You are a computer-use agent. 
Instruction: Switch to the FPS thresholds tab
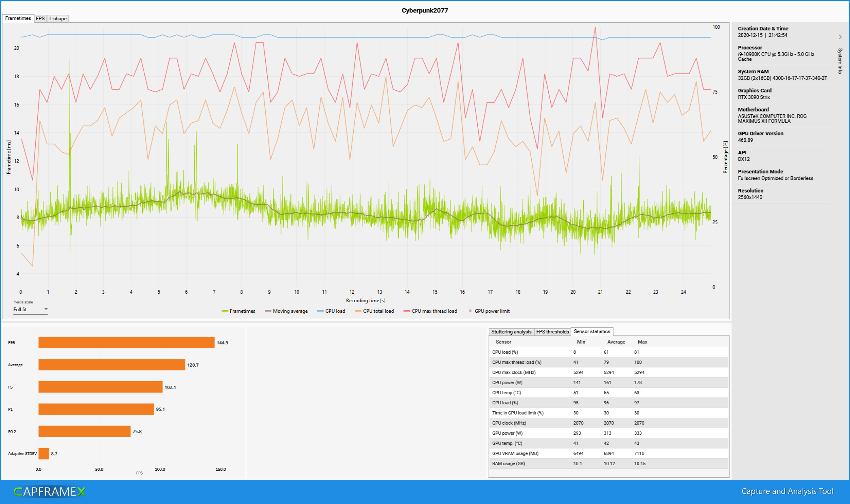click(x=552, y=332)
